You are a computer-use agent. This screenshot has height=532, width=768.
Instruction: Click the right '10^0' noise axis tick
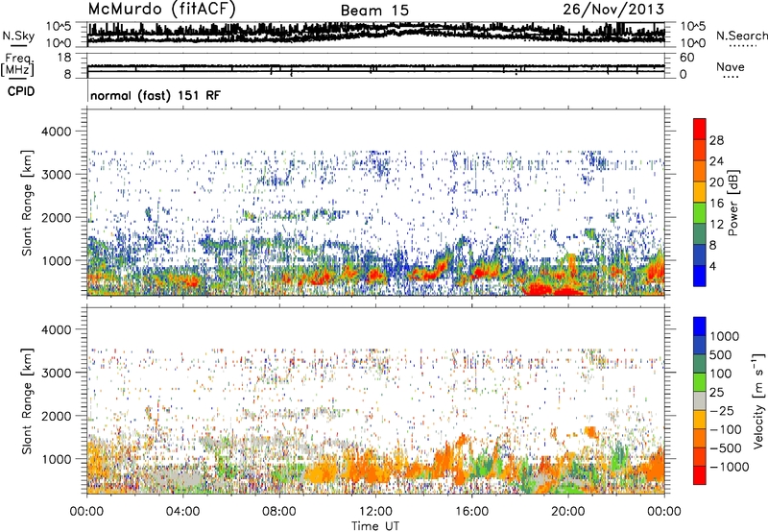click(693, 43)
